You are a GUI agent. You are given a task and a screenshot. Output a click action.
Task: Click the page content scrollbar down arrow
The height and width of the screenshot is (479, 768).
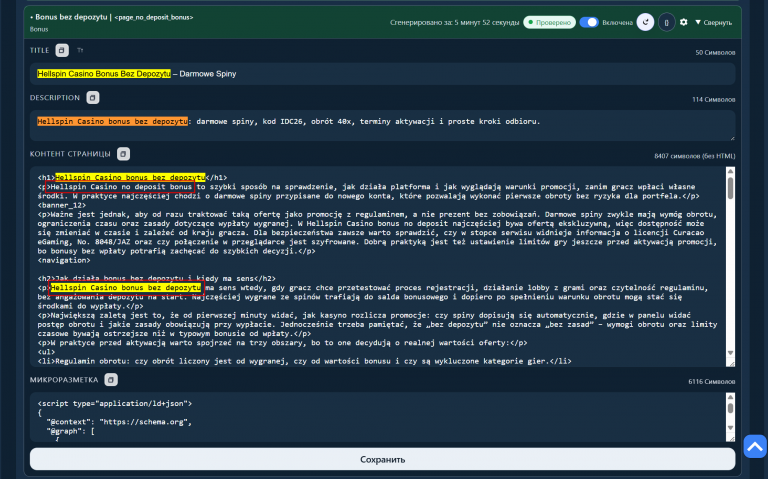click(730, 353)
